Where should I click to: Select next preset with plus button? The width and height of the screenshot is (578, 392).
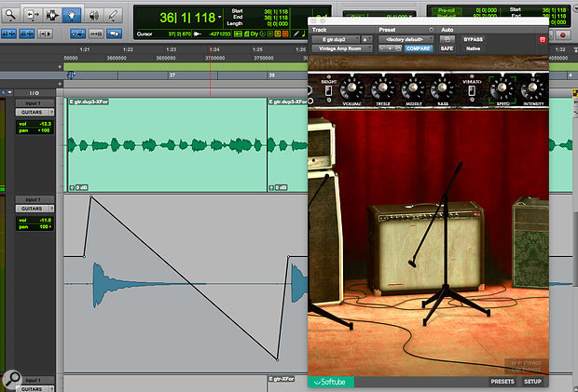(390, 48)
